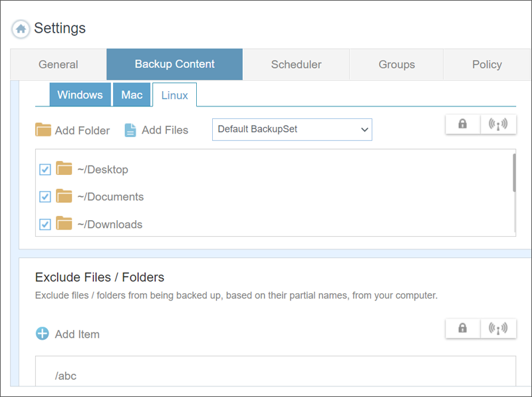Image resolution: width=532 pixels, height=397 pixels.
Task: Click the folder list scrollbar
Action: pyautogui.click(x=514, y=173)
